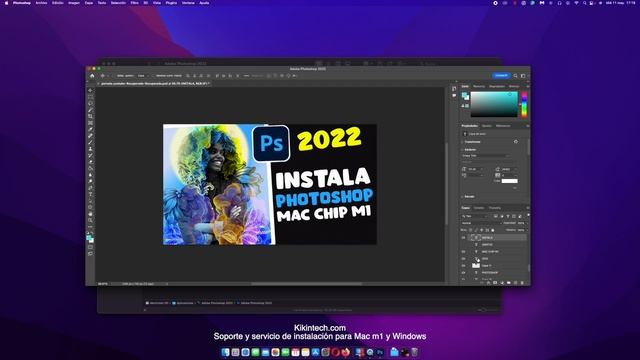This screenshot has height=360, width=640.
Task: Click the rainbow hue slider
Action: (524, 104)
